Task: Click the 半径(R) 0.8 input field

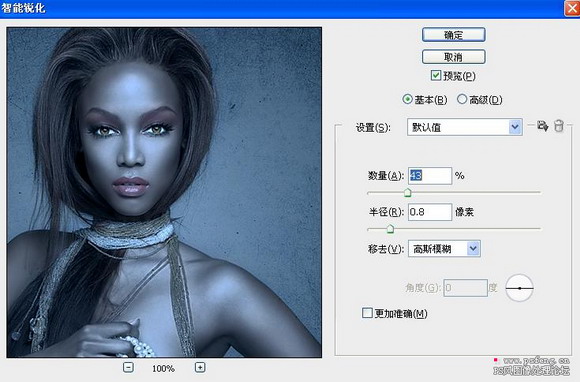Action: [430, 212]
